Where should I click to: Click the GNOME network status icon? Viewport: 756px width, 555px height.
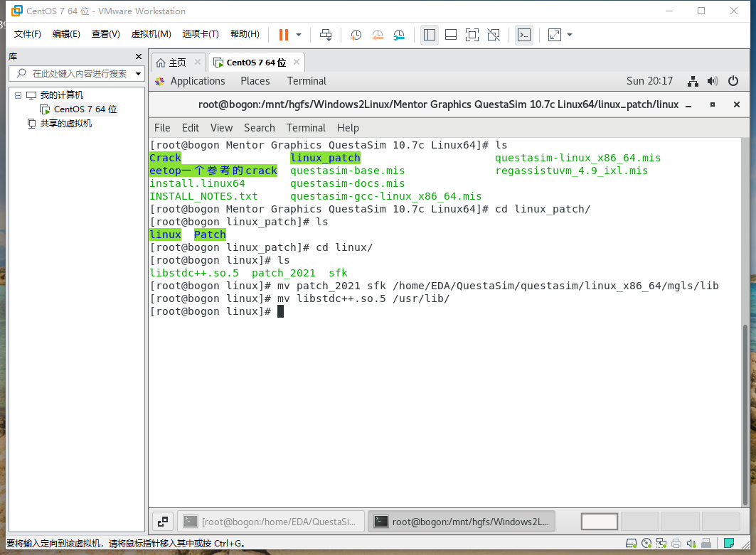click(693, 82)
